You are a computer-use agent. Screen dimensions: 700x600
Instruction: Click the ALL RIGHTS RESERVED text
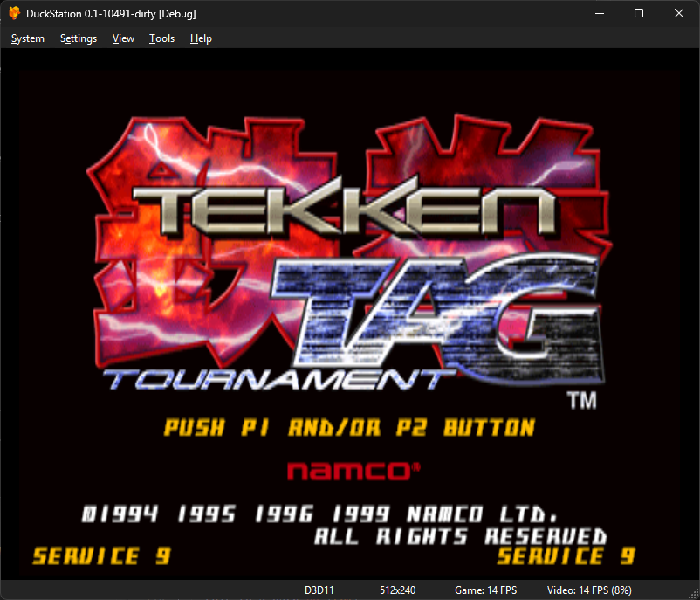pos(461,536)
